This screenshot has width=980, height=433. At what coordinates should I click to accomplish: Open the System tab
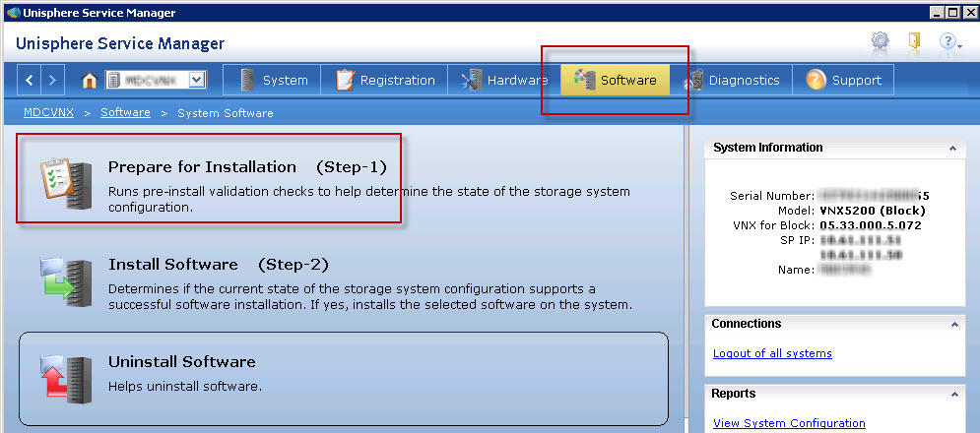274,80
